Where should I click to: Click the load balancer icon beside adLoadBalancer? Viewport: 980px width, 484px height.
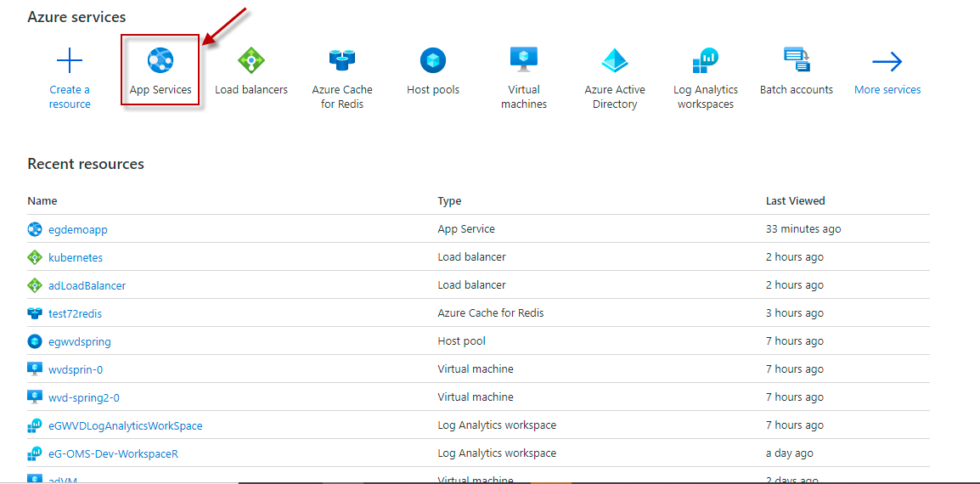click(x=35, y=285)
